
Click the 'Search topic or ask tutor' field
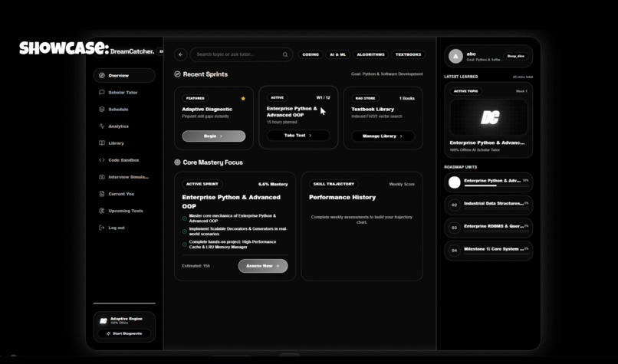[242, 54]
